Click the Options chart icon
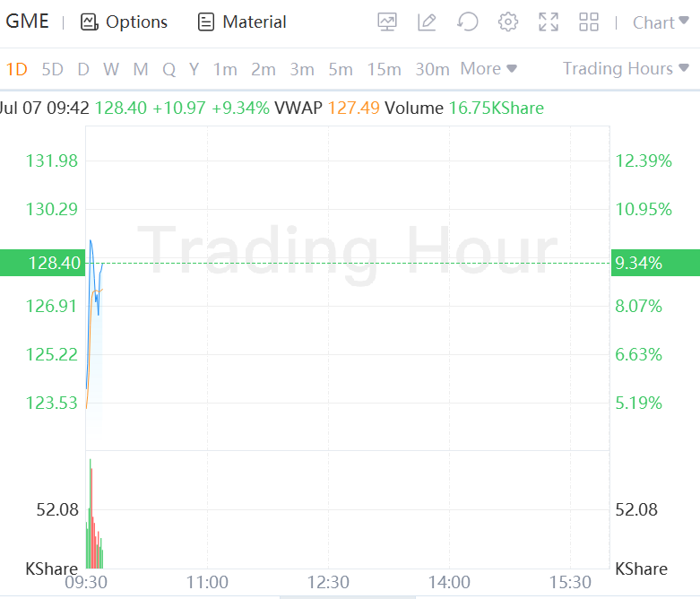This screenshot has width=700, height=599. 89,22
